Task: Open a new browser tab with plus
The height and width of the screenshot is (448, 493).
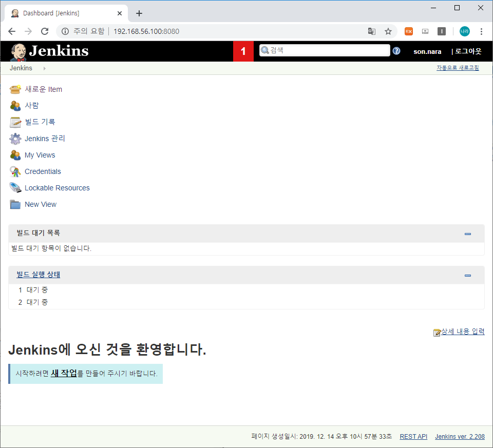Action: click(139, 13)
